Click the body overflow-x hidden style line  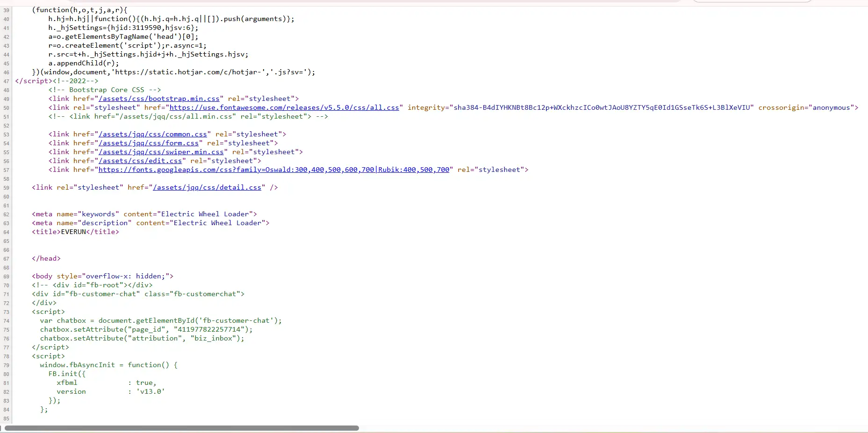(x=102, y=276)
